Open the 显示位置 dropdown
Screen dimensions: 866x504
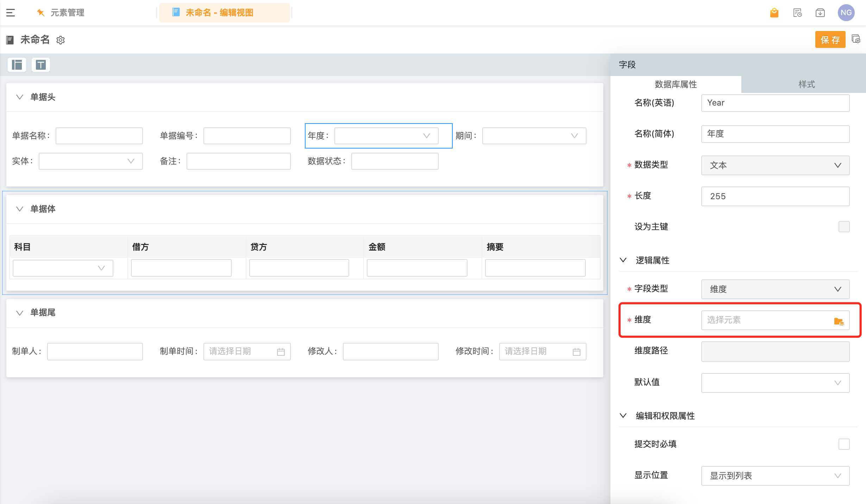(x=775, y=476)
